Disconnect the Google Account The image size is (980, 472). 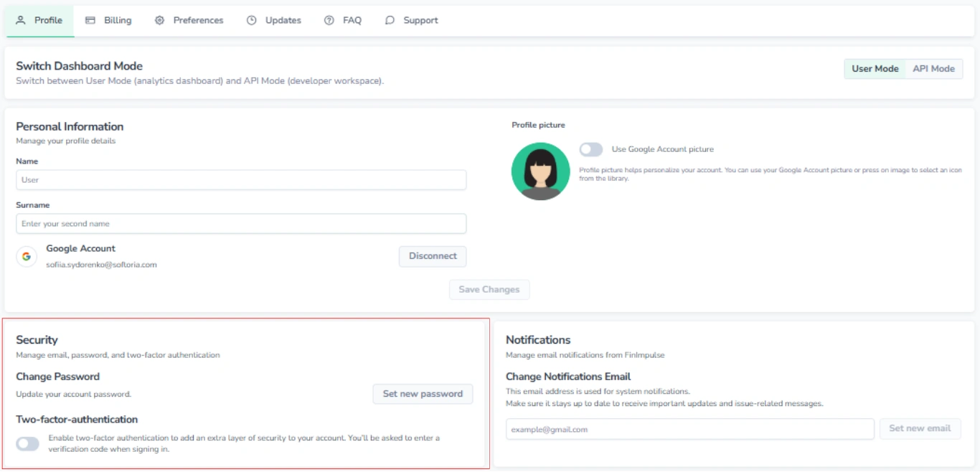point(433,256)
